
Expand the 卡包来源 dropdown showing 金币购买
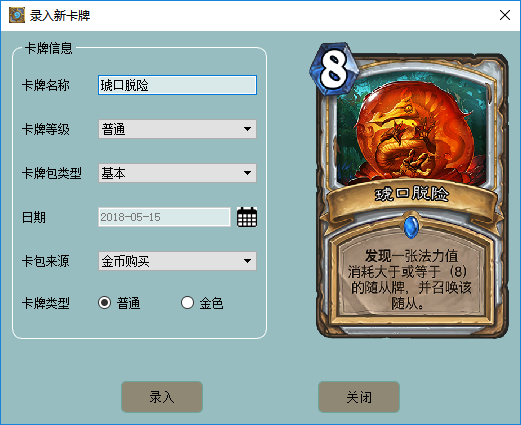click(177, 261)
